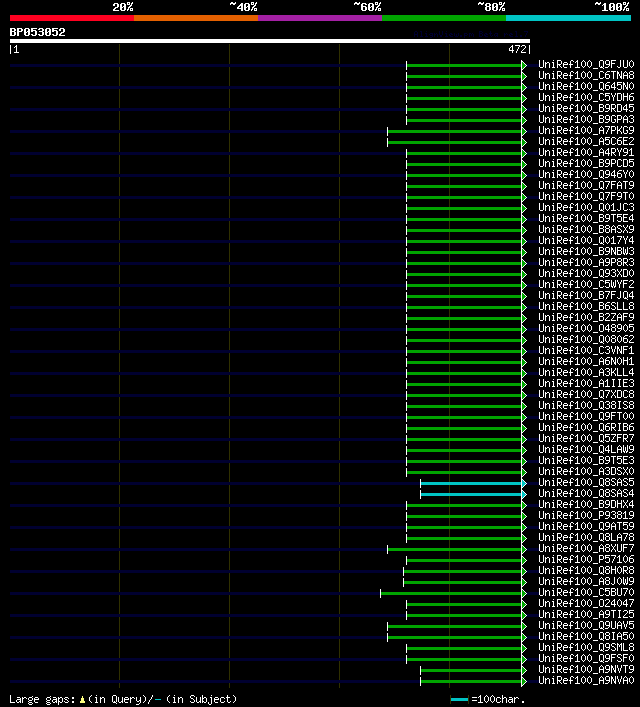The height and width of the screenshot is (707, 640).
Task: Select the UniRef100_B2ZAF9 label
Action: [586, 317]
